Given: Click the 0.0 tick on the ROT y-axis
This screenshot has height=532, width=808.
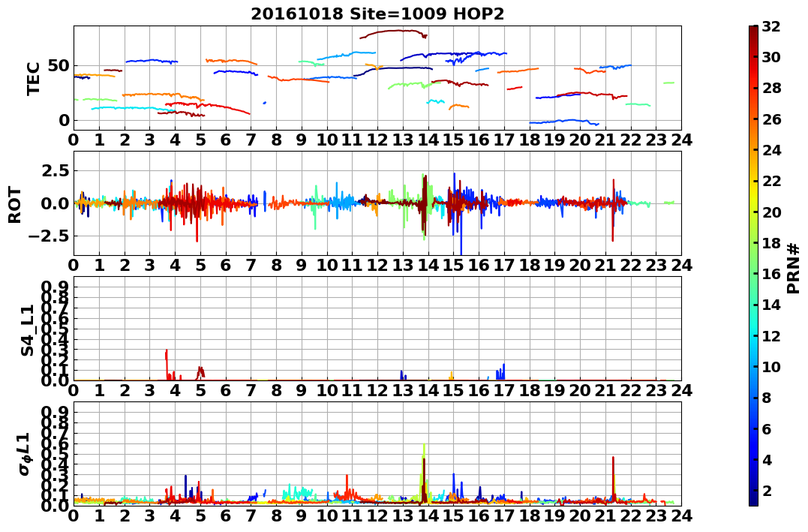Looking at the screenshot, I should pyautogui.click(x=57, y=203).
